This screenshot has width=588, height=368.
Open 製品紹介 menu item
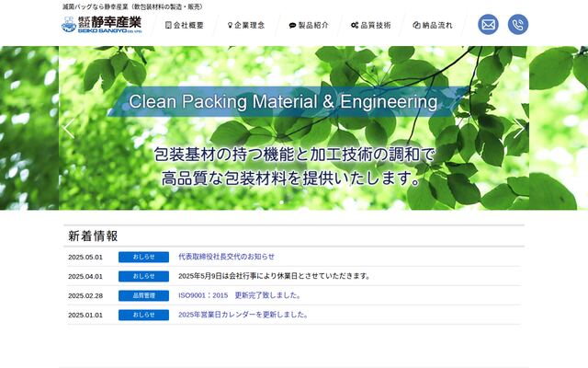(309, 25)
